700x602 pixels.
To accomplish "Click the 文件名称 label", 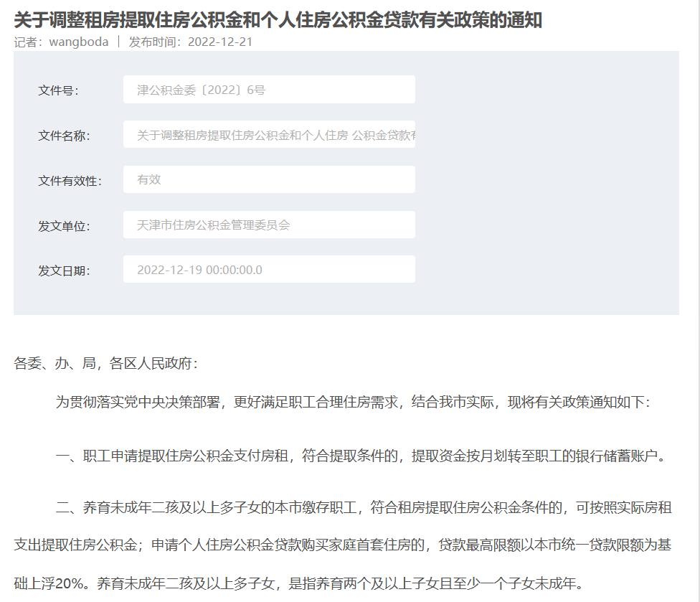I will click(x=64, y=136).
